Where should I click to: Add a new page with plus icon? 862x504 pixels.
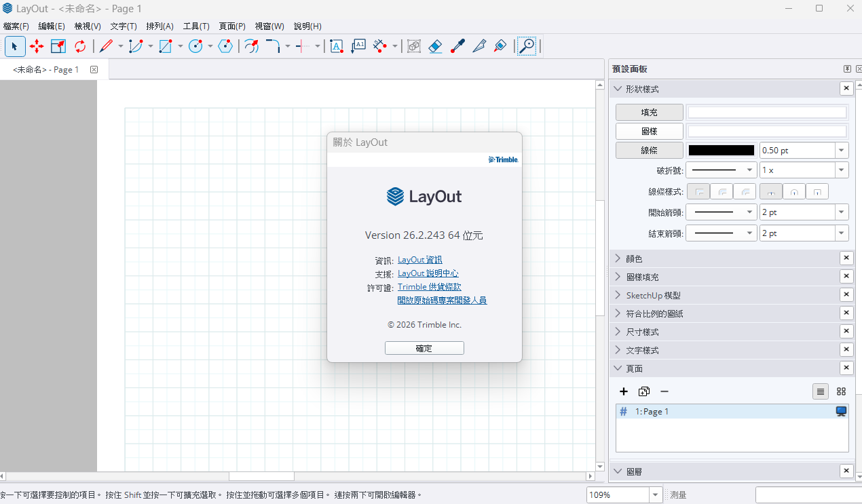click(624, 391)
